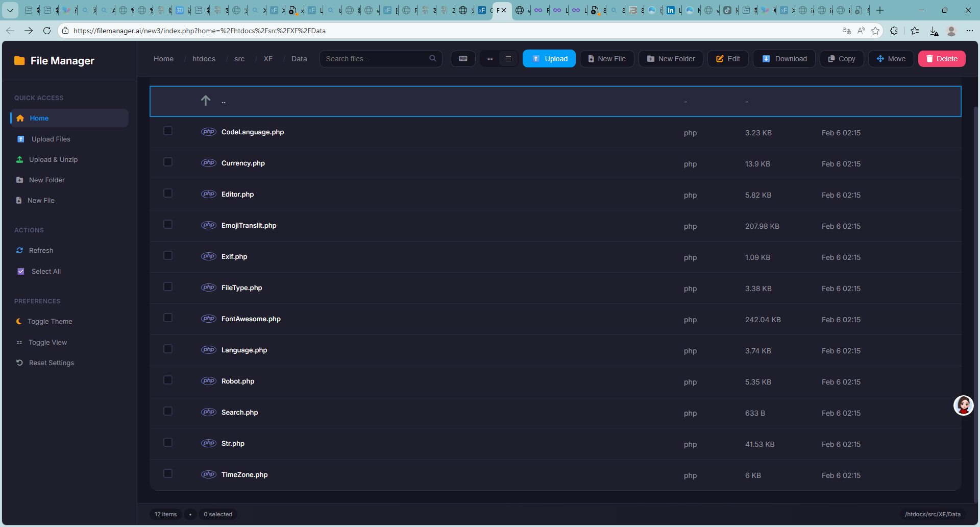Choose Select All in Actions
The width and height of the screenshot is (980, 527).
point(46,271)
